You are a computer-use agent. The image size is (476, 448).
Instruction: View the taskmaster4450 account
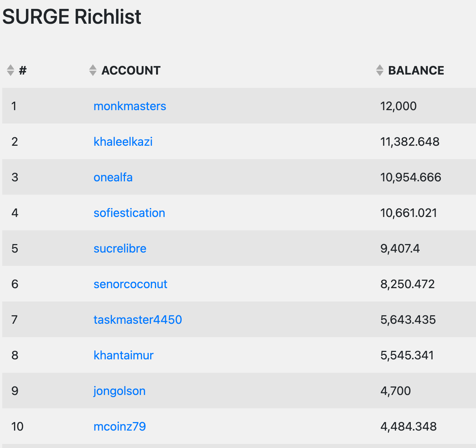[x=138, y=320]
